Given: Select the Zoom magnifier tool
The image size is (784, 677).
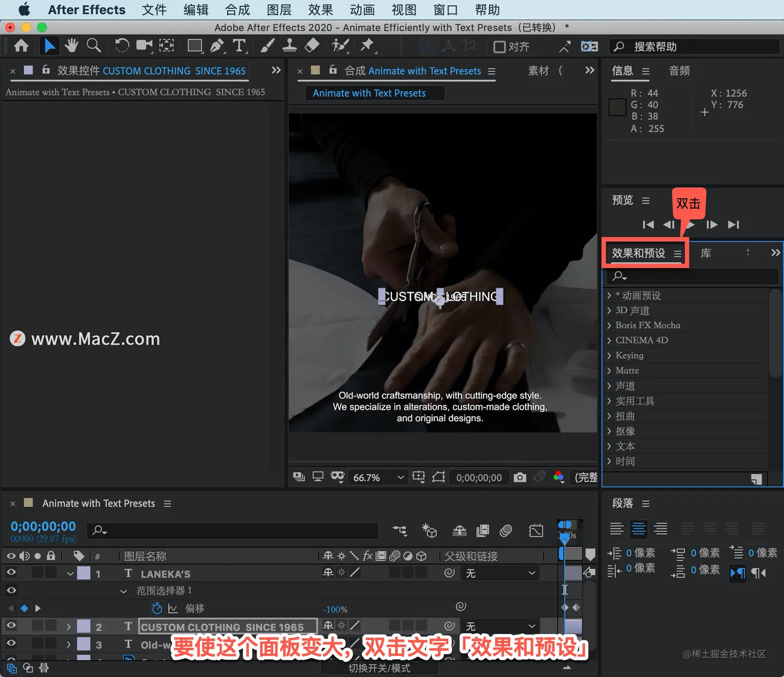Looking at the screenshot, I should (94, 46).
